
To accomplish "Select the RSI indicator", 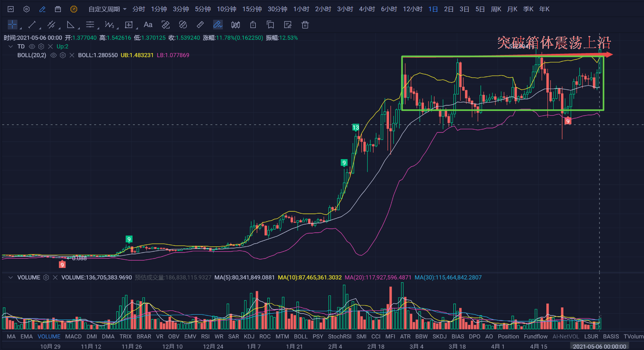I will click(x=205, y=336).
